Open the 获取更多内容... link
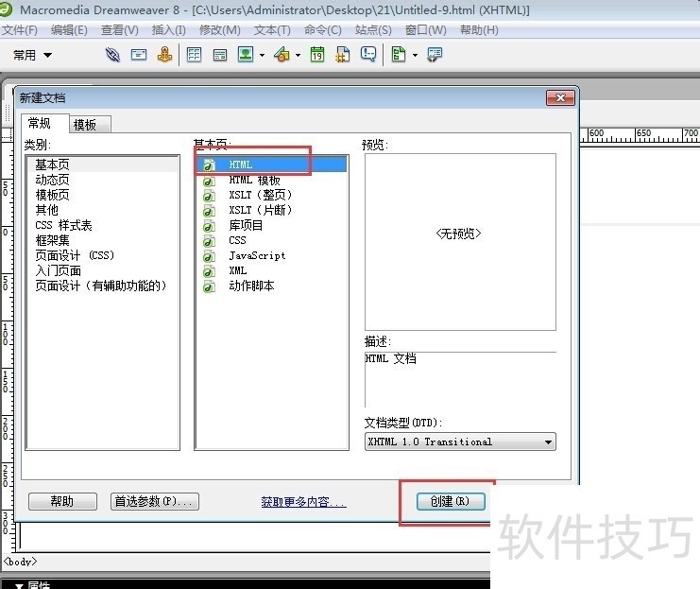 point(303,502)
